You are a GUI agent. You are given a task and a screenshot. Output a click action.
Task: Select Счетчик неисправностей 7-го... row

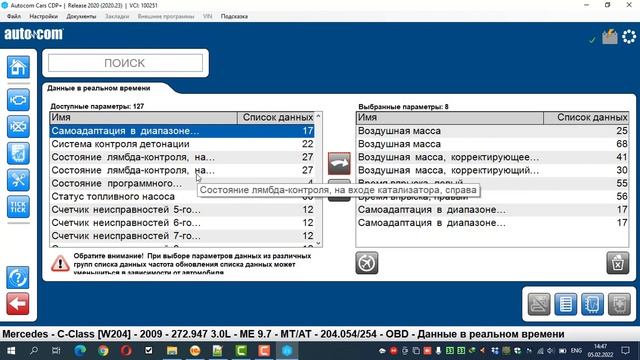coord(182,236)
